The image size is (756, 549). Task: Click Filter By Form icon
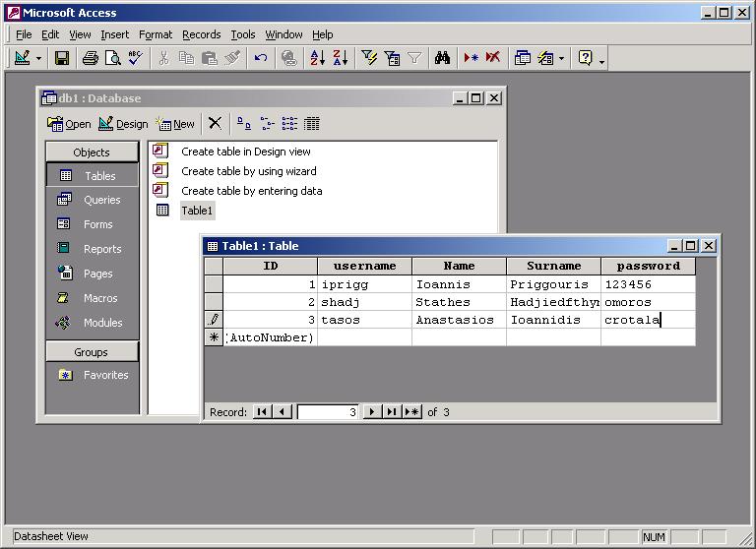[392, 58]
